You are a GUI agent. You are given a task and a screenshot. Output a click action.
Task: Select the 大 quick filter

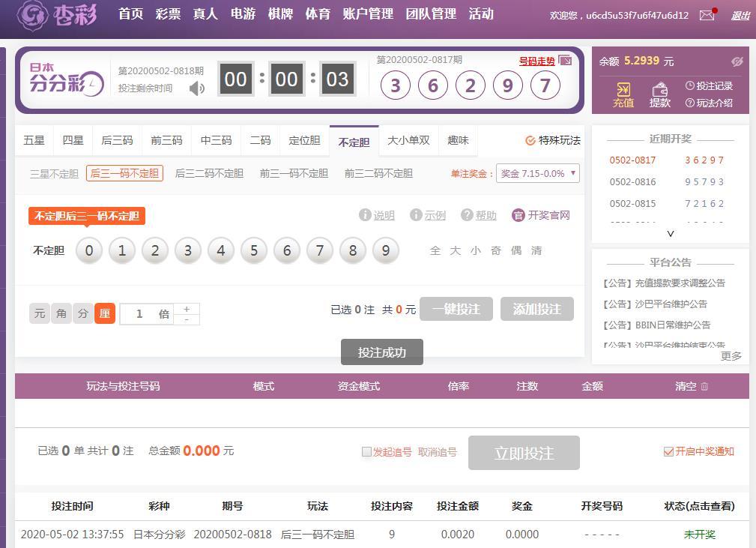[455, 250]
